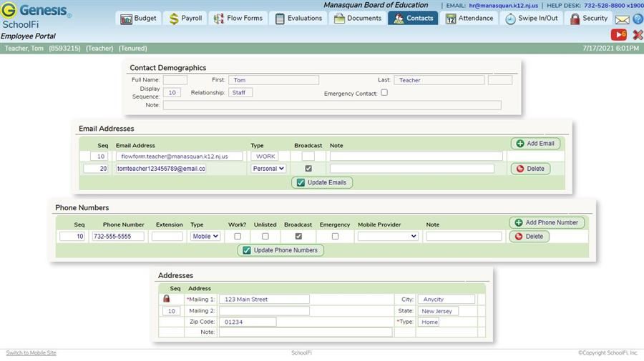Screen dimensions: 644x361
Task: Delete the 732-555-5555 phone row
Action: [x=529, y=237]
